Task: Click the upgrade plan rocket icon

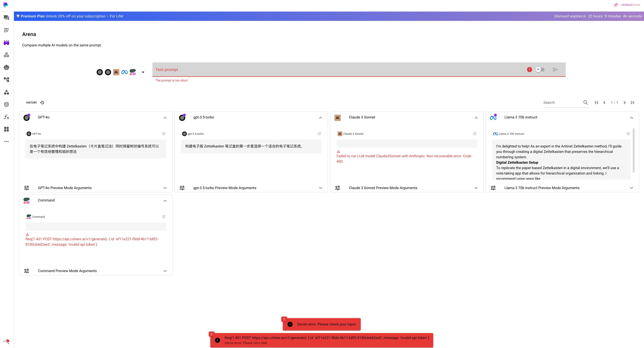Action: [x=616, y=5]
